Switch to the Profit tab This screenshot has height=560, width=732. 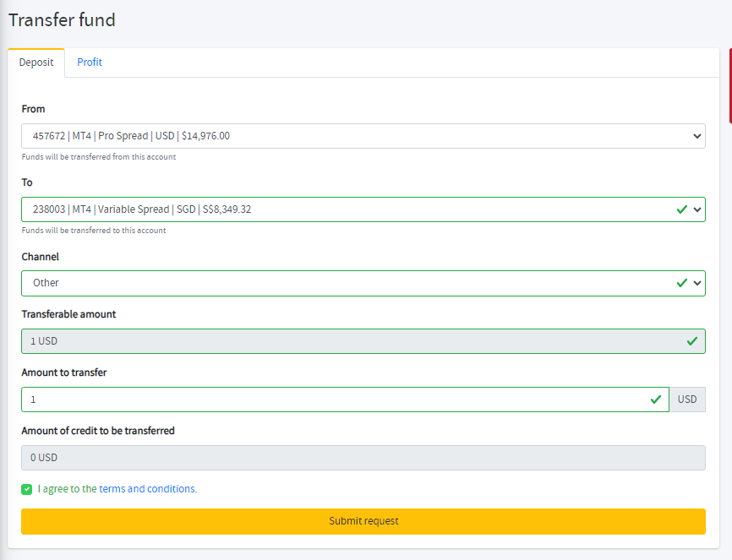point(89,62)
